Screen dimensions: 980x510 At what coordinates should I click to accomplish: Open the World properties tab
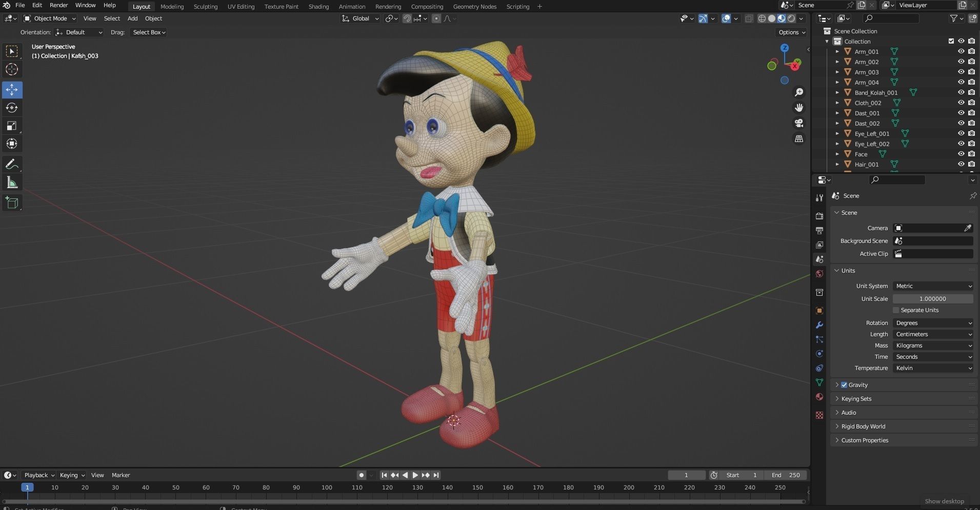[x=819, y=274]
